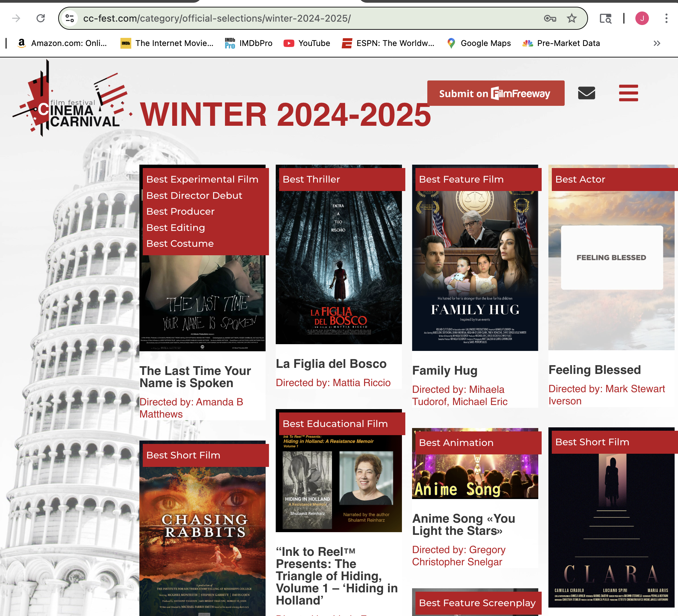Expand the hidden bookmarks chevron

click(657, 43)
